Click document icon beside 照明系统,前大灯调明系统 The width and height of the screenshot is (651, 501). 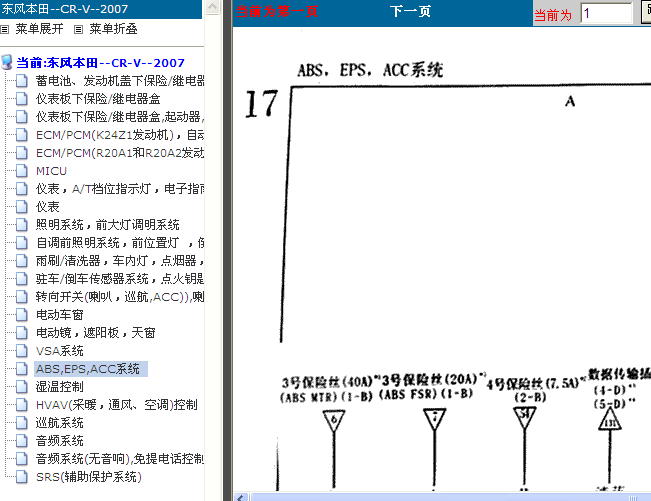tap(22, 225)
